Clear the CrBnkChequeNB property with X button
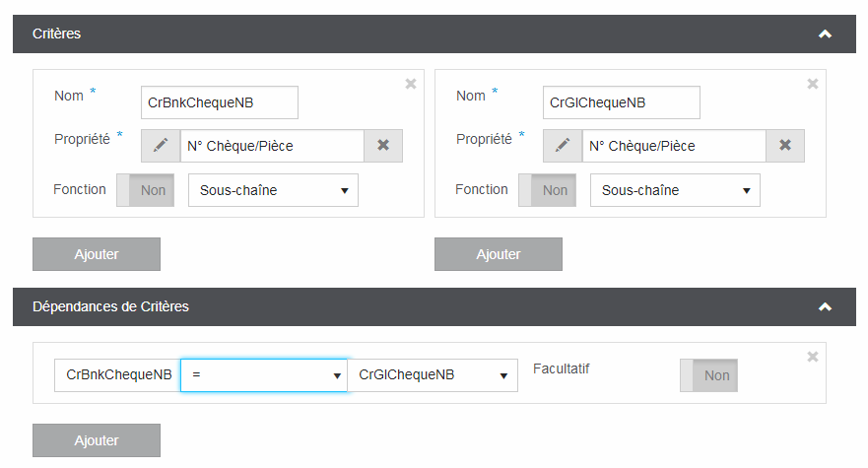Screen dimensions: 868x468 pos(383,146)
